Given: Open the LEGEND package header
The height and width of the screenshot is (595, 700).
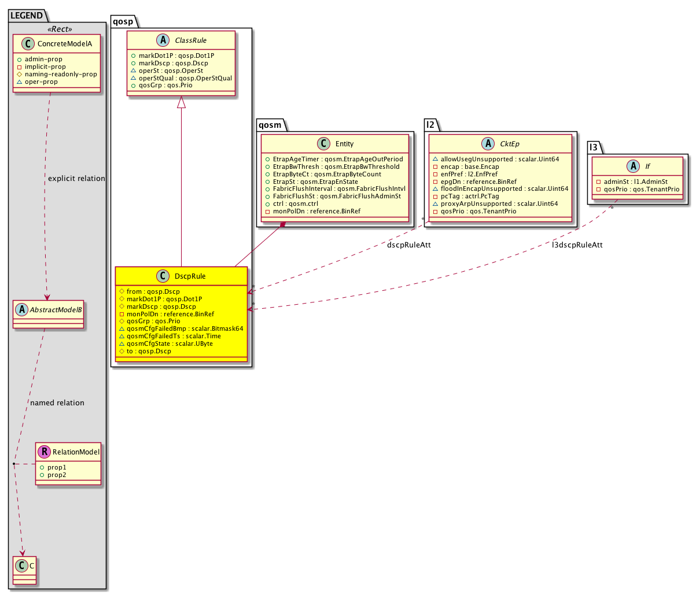Looking at the screenshot, I should 26,16.
